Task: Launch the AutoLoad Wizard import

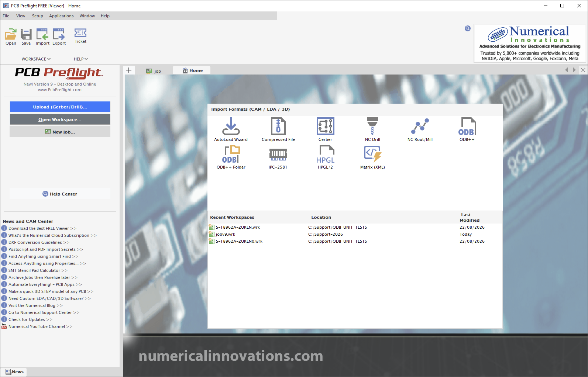Action: [x=231, y=129]
